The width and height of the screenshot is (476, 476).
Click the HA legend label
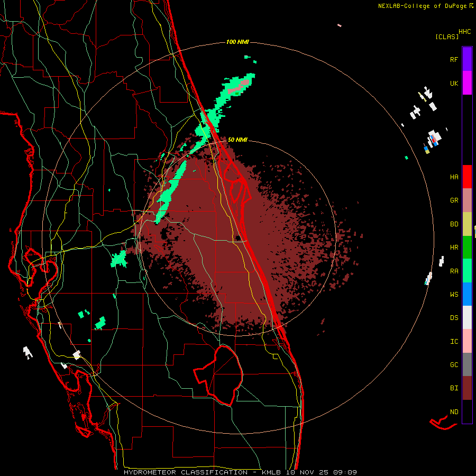pyautogui.click(x=454, y=177)
